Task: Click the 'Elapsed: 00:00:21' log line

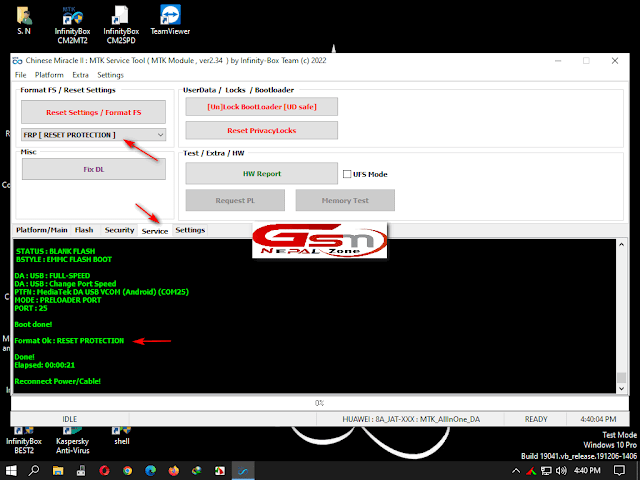Action: 44,365
